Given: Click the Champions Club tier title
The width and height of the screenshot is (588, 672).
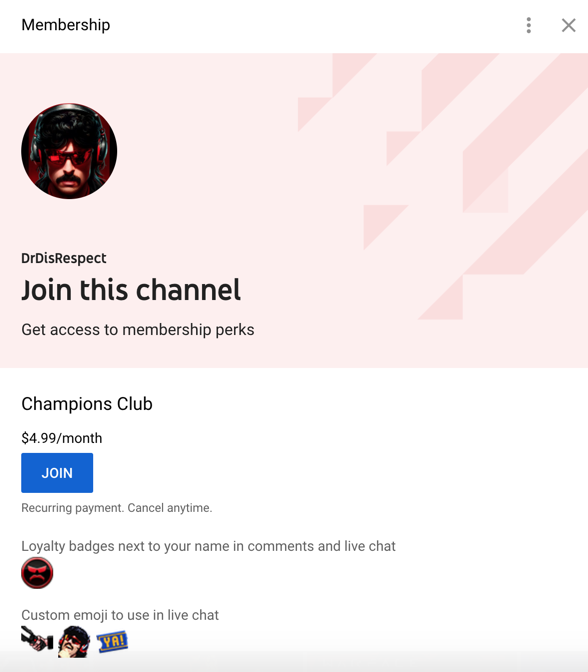Looking at the screenshot, I should (87, 404).
